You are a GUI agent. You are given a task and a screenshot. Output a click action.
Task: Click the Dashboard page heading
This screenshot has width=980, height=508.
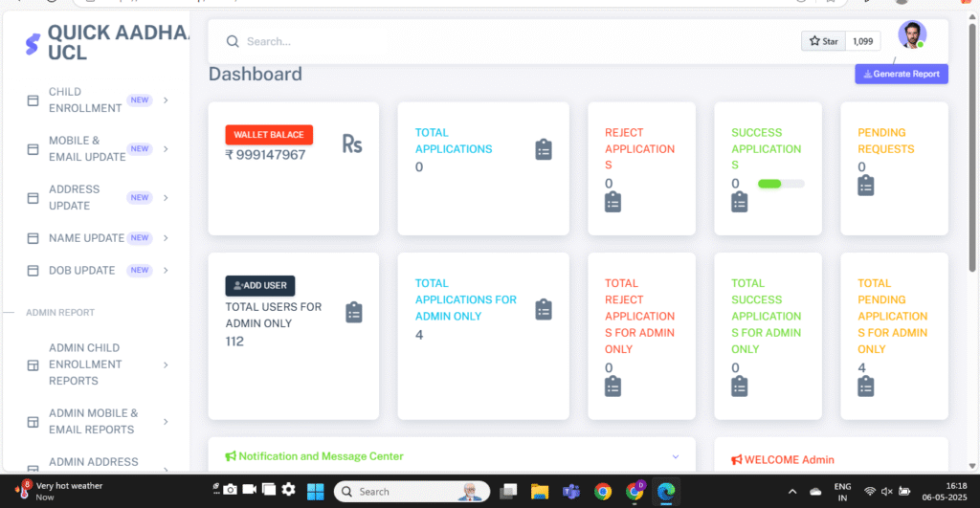255,75
